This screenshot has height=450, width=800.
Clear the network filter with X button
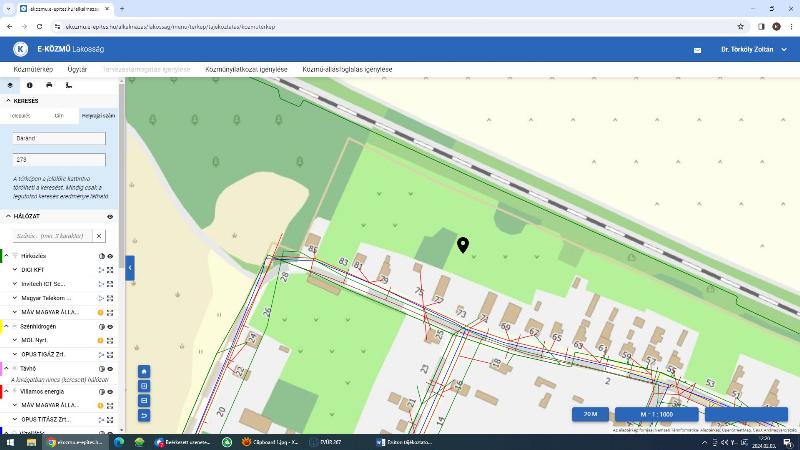[x=98, y=236]
